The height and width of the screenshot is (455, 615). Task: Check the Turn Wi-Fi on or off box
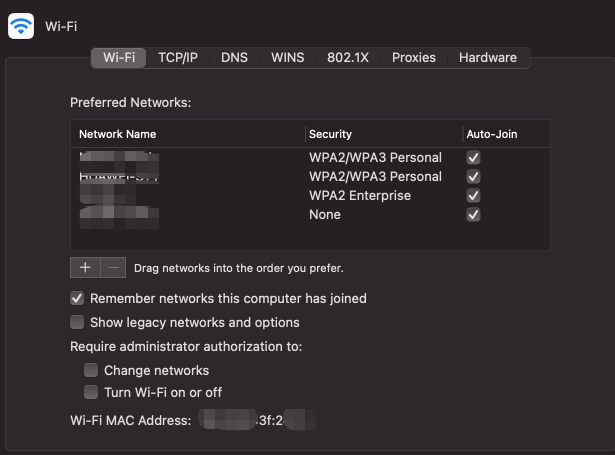91,392
